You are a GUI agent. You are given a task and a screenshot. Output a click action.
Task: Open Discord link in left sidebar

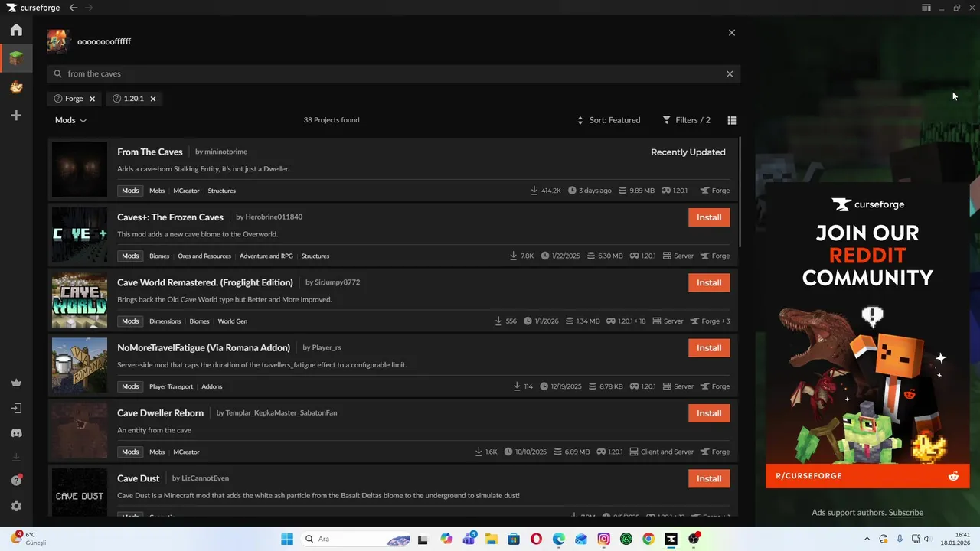[16, 433]
